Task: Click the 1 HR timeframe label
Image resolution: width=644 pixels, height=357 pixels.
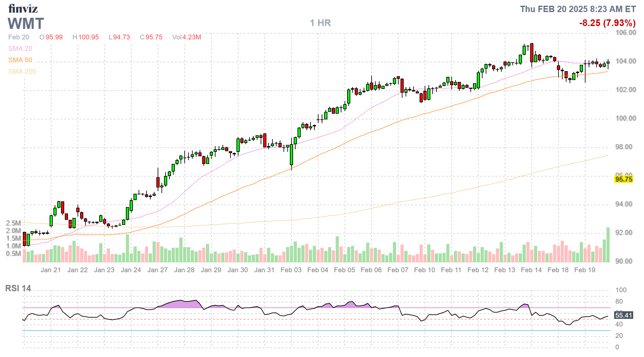Action: point(320,23)
